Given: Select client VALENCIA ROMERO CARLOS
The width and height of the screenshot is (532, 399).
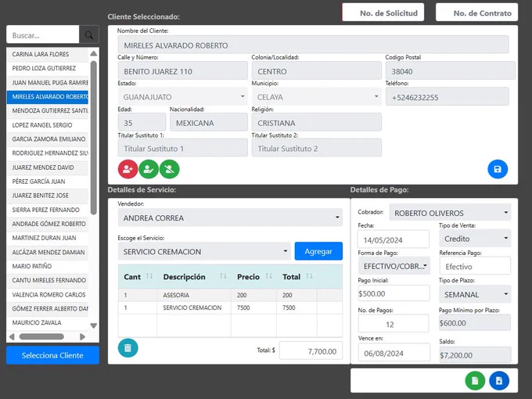Looking at the screenshot, I should [47, 294].
